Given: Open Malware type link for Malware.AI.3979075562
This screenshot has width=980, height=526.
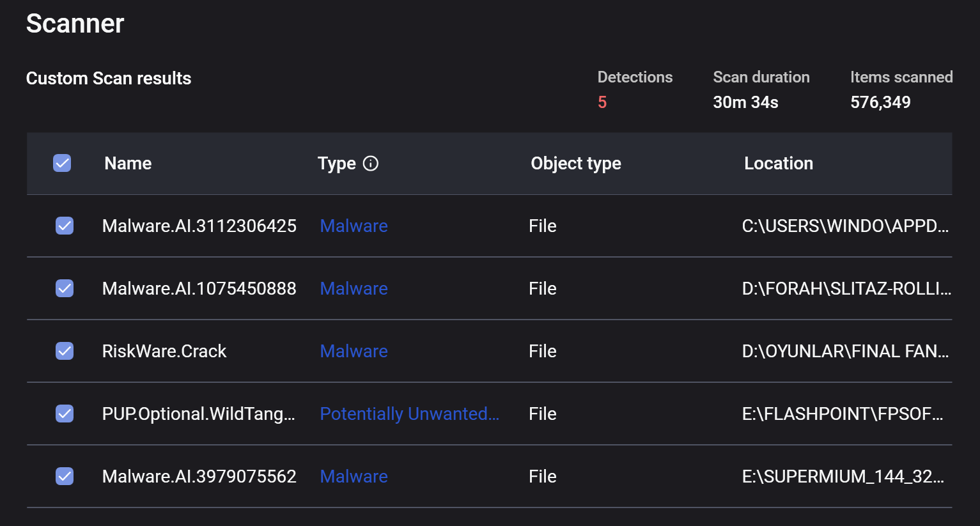Looking at the screenshot, I should pyautogui.click(x=354, y=476).
